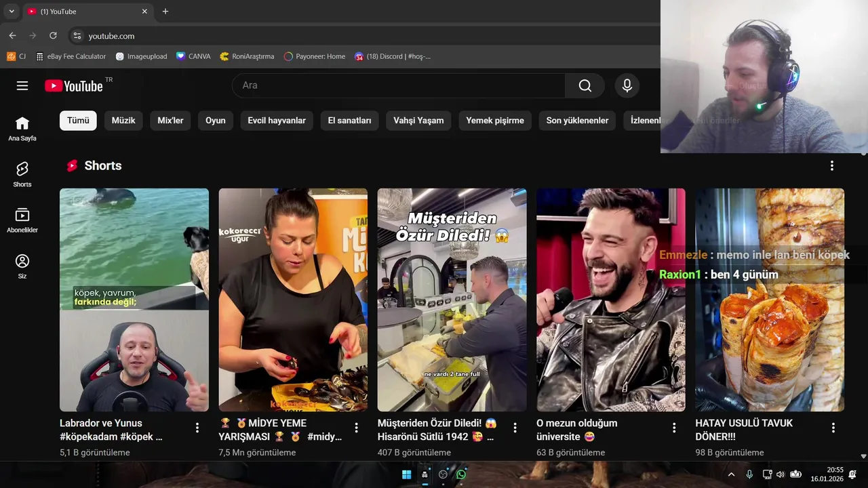Viewport: 868px width, 488px height.
Task: Click the 7,5 Mn görüntüleme text
Action: pyautogui.click(x=257, y=453)
